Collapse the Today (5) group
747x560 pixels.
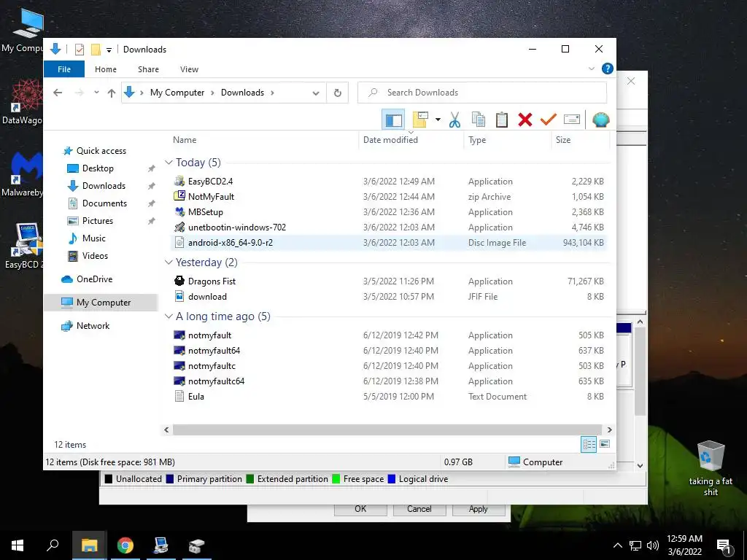(169, 163)
